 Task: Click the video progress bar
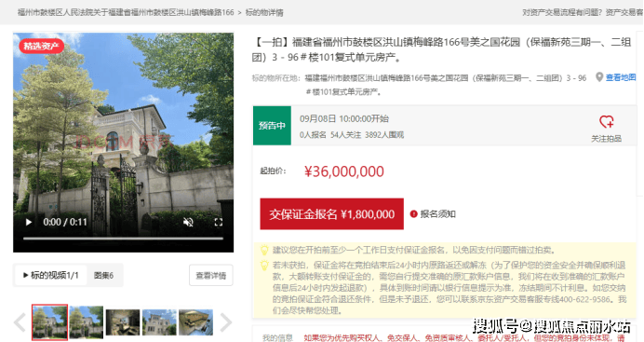123,238
